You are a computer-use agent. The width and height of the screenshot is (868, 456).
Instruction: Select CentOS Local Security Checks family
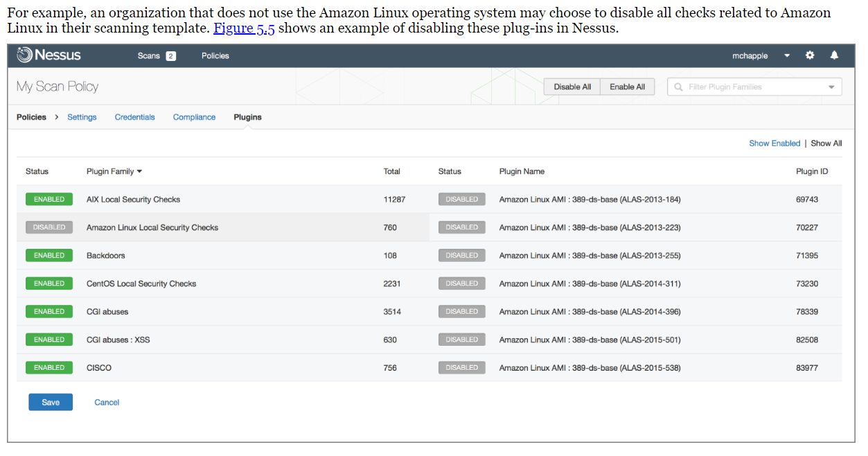141,283
